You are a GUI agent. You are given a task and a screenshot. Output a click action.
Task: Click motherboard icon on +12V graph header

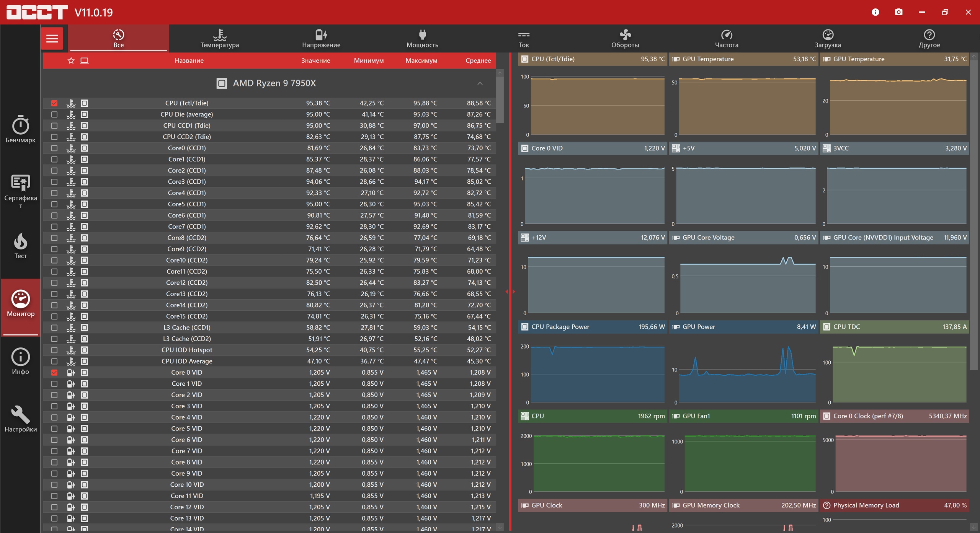pyautogui.click(x=525, y=237)
